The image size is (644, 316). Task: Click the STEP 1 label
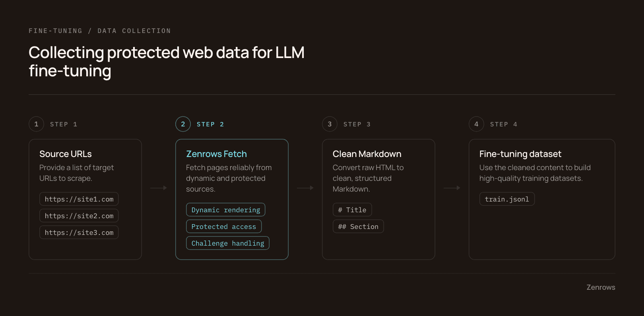(x=64, y=124)
